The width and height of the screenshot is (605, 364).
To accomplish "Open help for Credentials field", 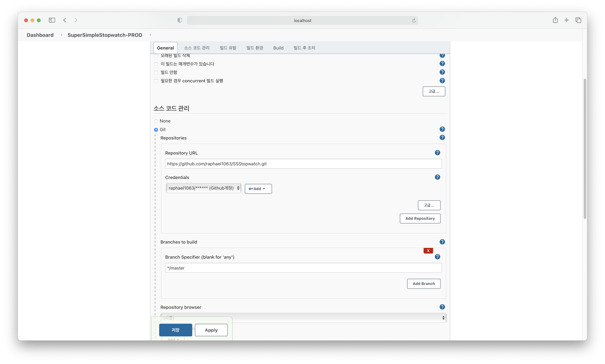I will click(437, 177).
